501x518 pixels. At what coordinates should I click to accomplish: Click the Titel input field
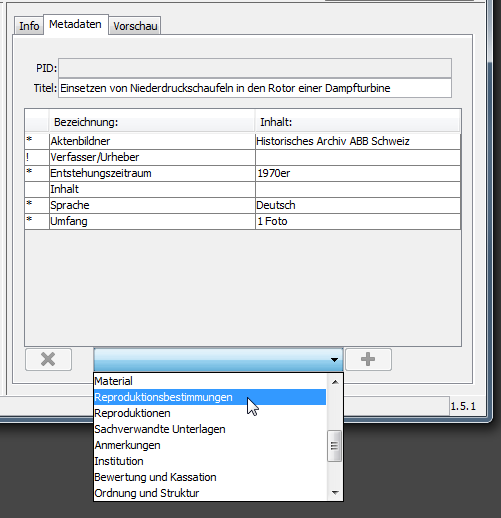click(x=255, y=88)
